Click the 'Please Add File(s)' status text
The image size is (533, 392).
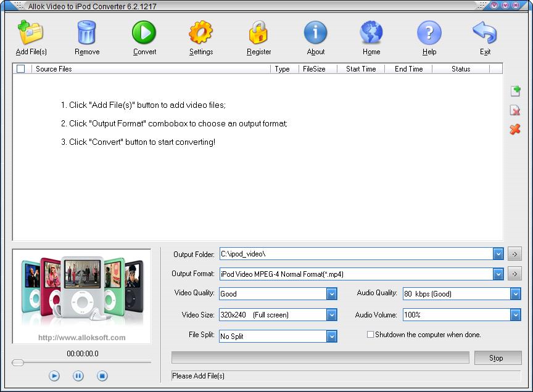(x=198, y=376)
